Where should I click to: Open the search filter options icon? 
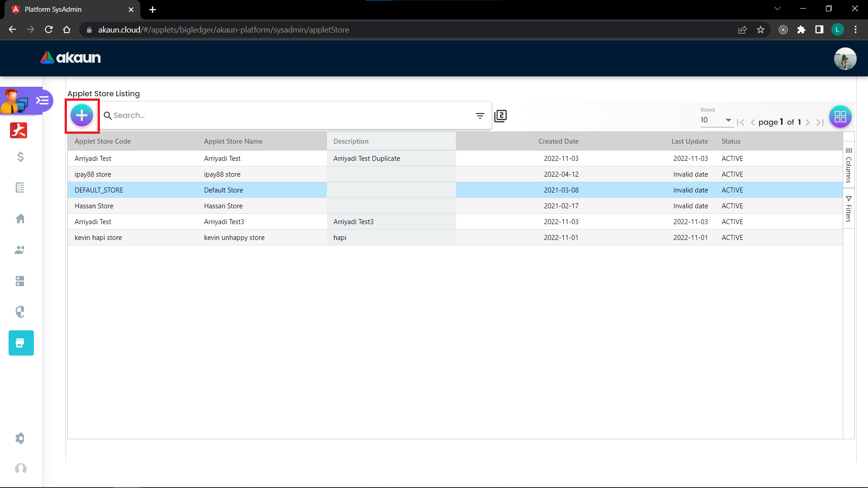pyautogui.click(x=480, y=116)
